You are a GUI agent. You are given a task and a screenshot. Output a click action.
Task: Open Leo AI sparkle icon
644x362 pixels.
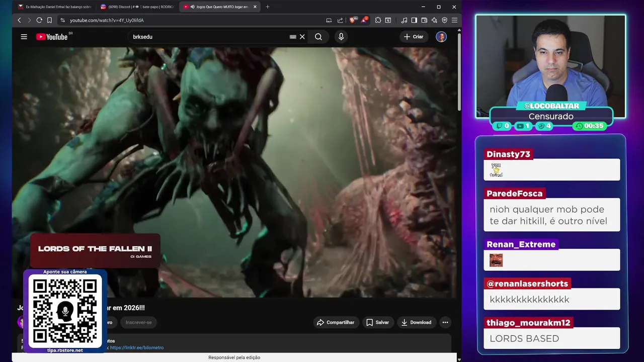[434, 20]
